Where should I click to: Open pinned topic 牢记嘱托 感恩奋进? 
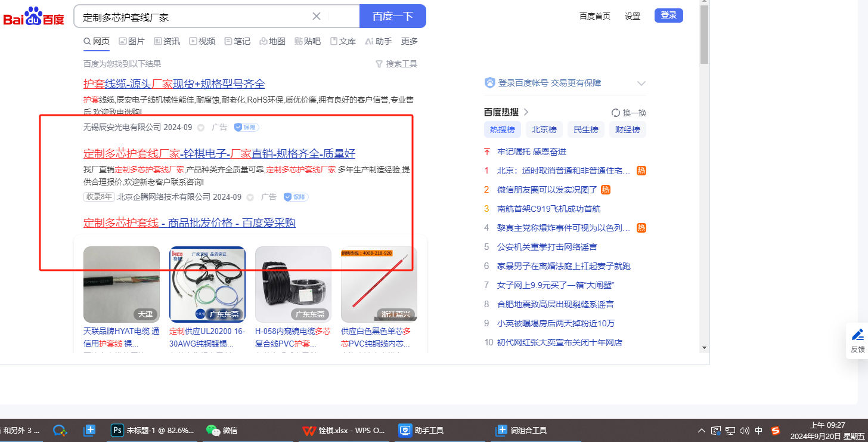tap(532, 152)
